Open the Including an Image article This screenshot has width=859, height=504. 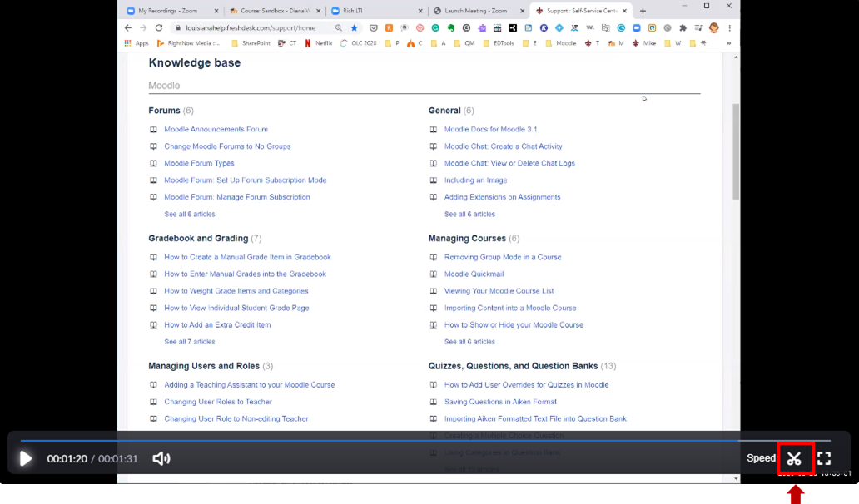[475, 180]
